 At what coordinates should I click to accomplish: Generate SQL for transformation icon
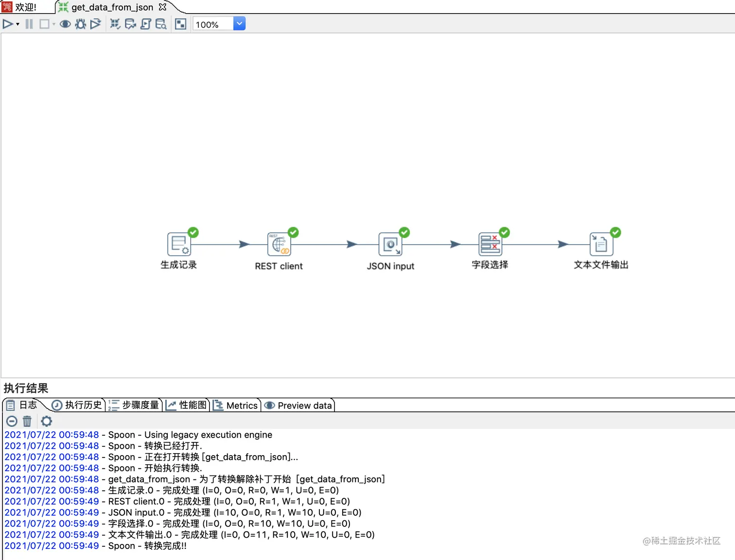click(x=146, y=24)
